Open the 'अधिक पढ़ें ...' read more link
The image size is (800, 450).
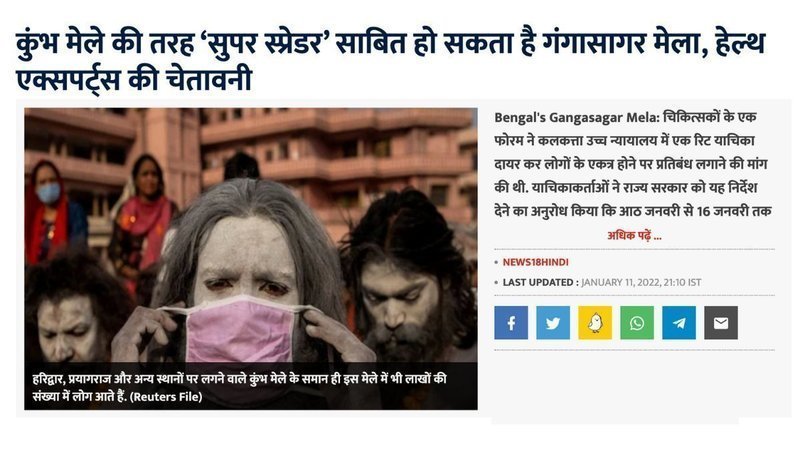click(x=634, y=236)
